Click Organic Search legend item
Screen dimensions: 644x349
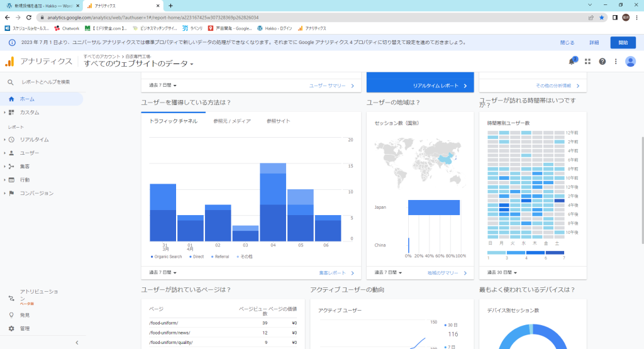tap(166, 257)
